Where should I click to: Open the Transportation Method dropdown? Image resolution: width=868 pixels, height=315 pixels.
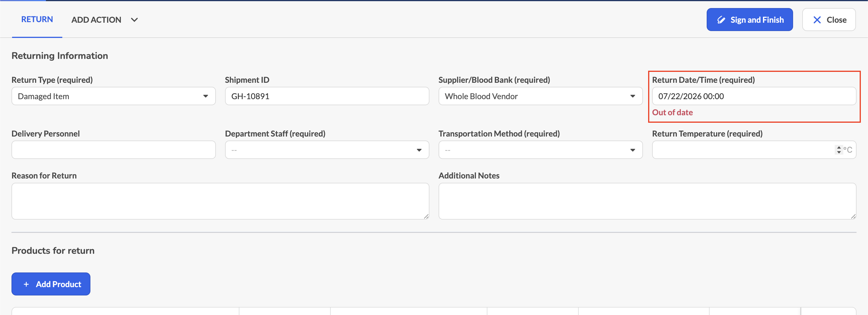pyautogui.click(x=540, y=150)
